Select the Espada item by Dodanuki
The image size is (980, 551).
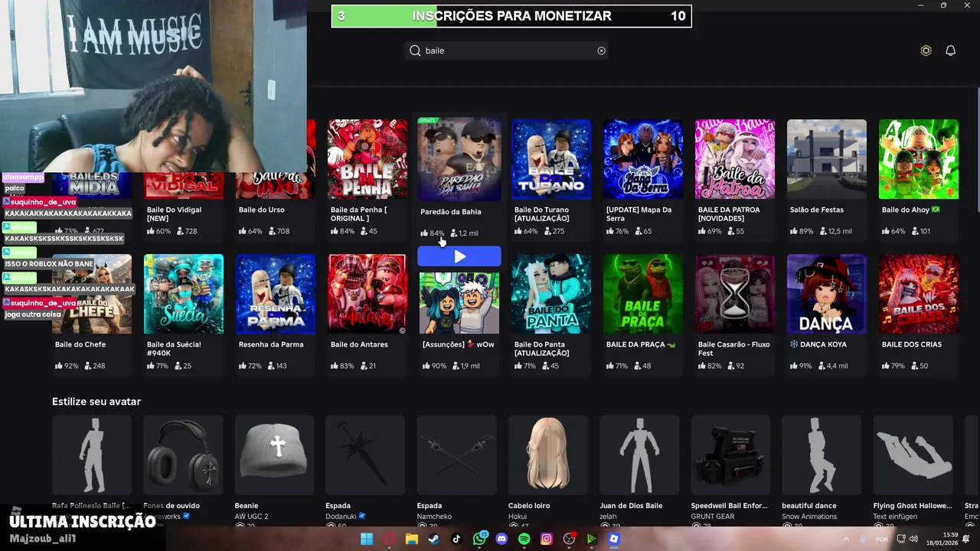tap(365, 456)
